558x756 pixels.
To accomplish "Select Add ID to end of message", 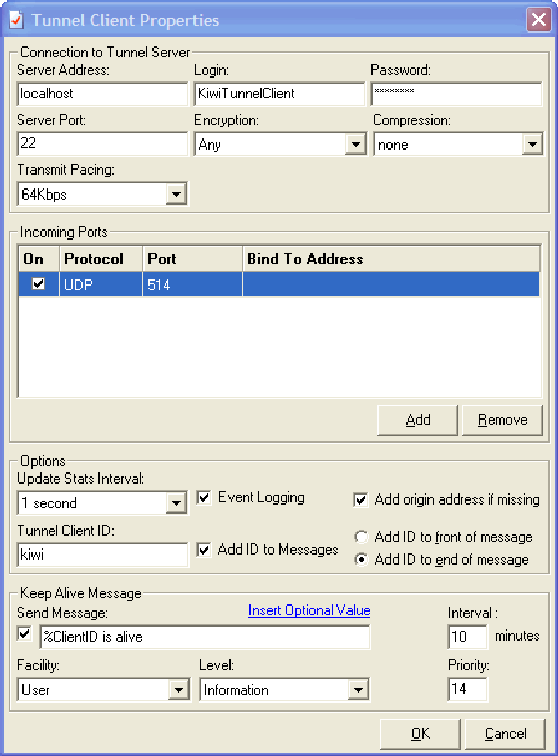I will [361, 560].
